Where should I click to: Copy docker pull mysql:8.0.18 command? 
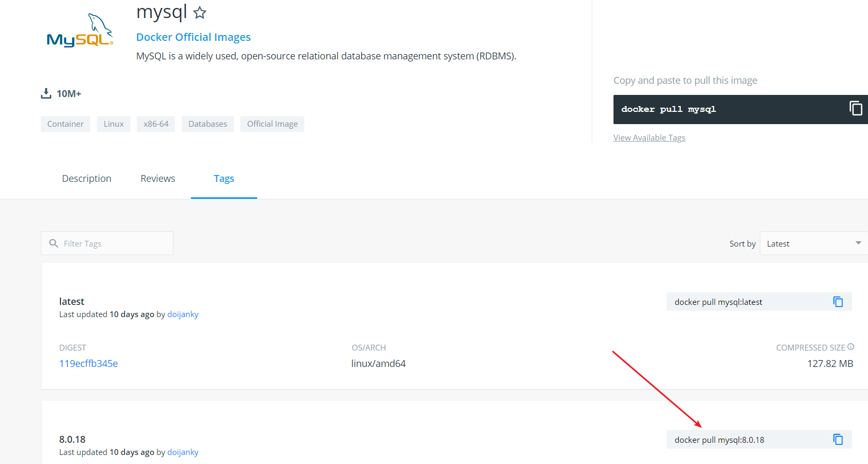point(838,440)
